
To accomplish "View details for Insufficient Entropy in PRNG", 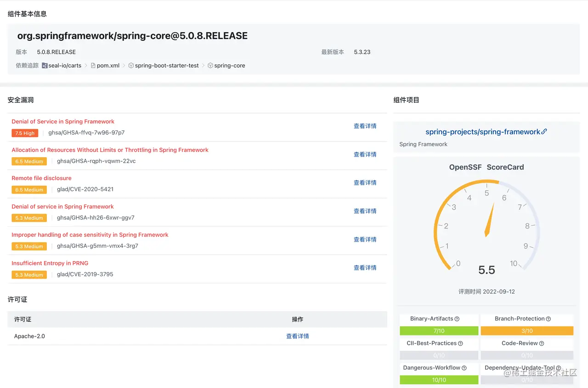I will coord(365,268).
